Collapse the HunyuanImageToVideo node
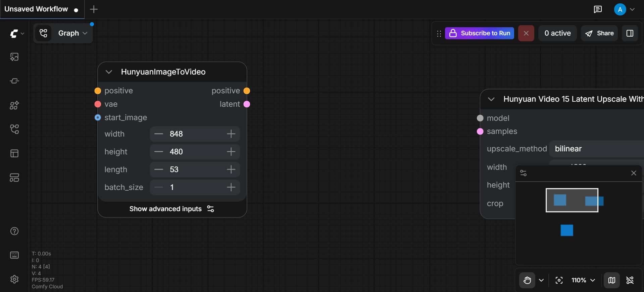The width and height of the screenshot is (644, 292). click(x=109, y=72)
